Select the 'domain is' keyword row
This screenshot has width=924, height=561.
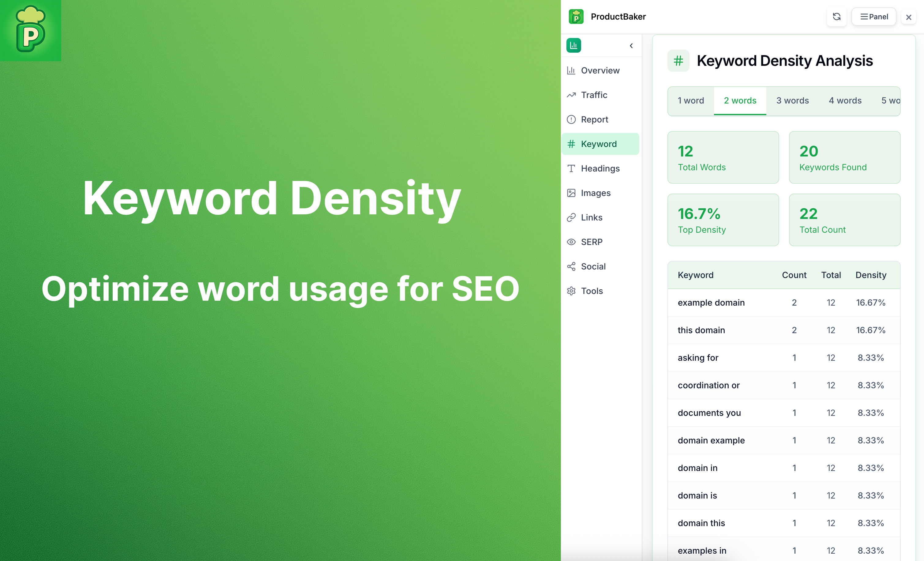click(x=784, y=495)
